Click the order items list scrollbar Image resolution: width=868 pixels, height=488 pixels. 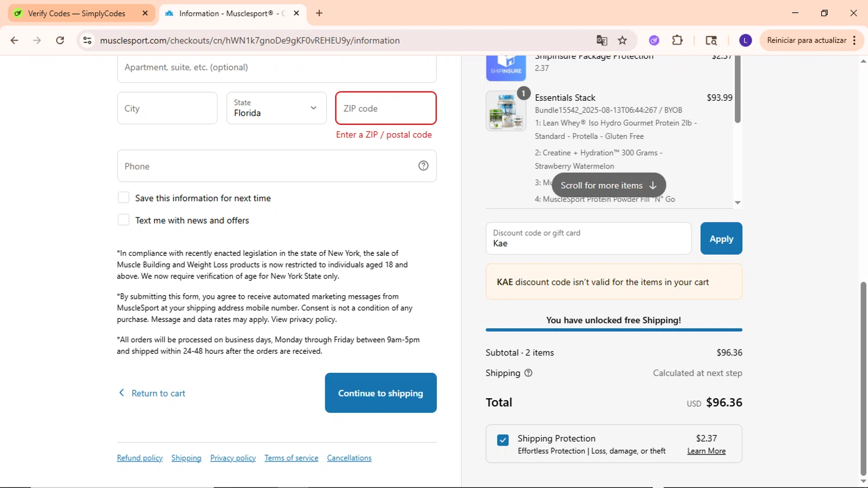coord(737,90)
